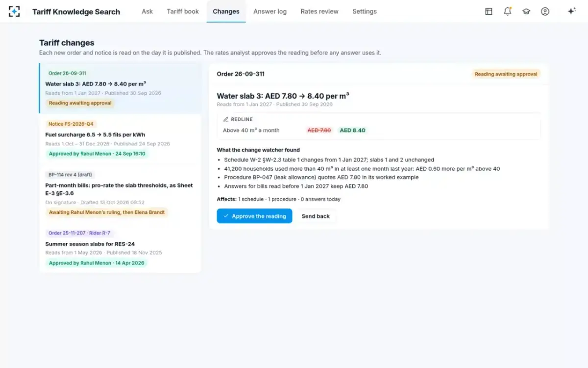Click the Tariff Knowledge Search logo icon
Screen dimensions: 588x368
[x=15, y=11]
